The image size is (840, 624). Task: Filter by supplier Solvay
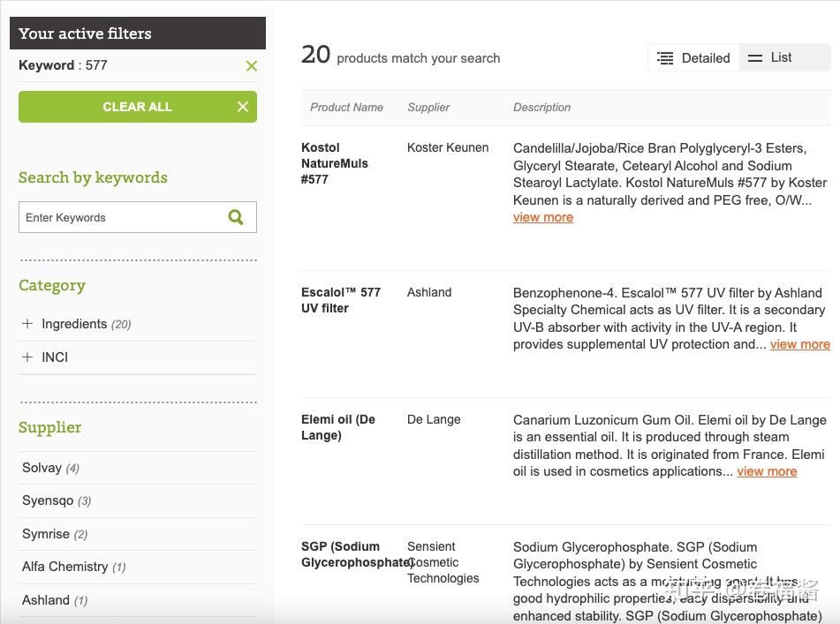[42, 468]
